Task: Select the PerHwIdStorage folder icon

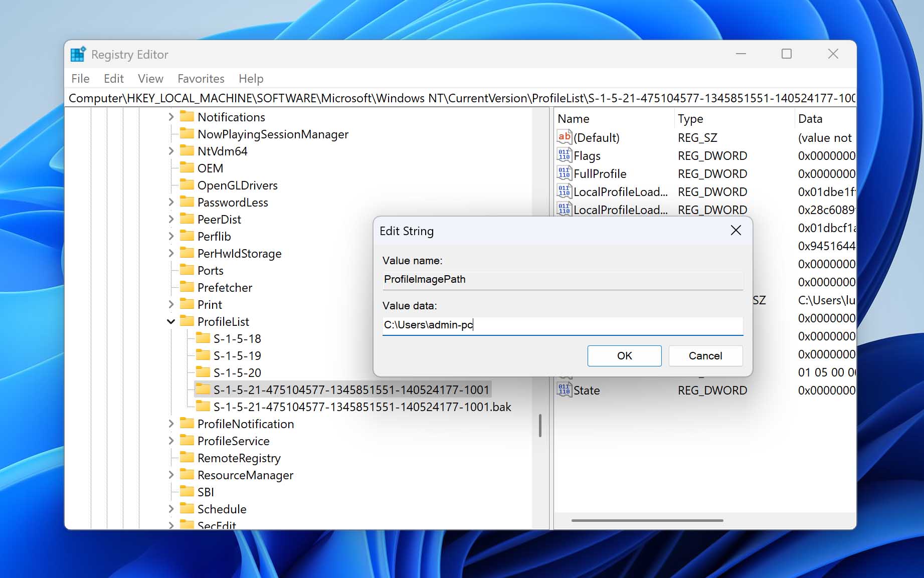Action: click(187, 253)
